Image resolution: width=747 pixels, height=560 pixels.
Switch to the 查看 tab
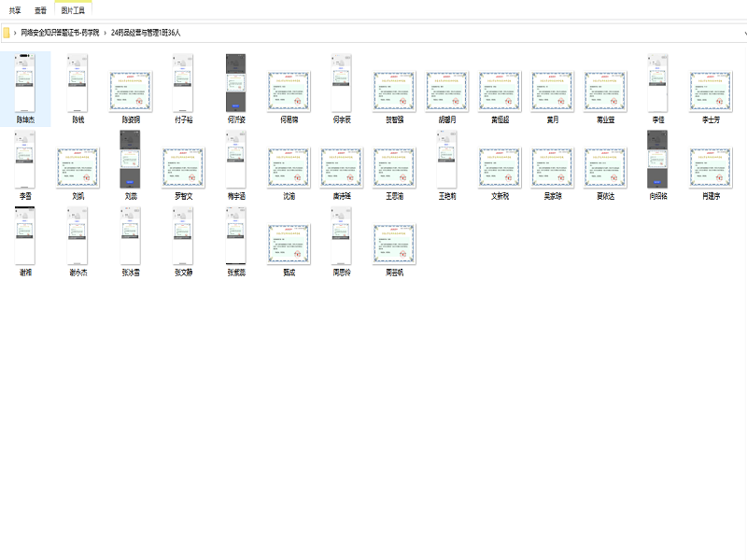(40, 10)
